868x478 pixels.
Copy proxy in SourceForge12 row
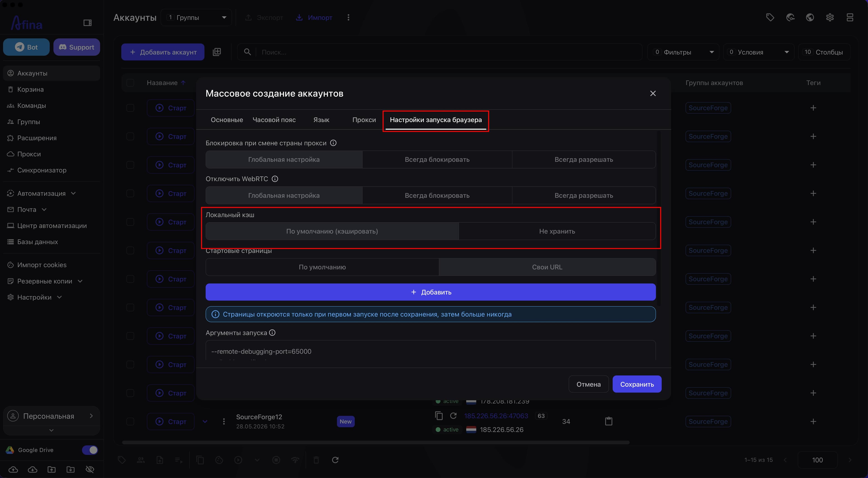(x=439, y=416)
